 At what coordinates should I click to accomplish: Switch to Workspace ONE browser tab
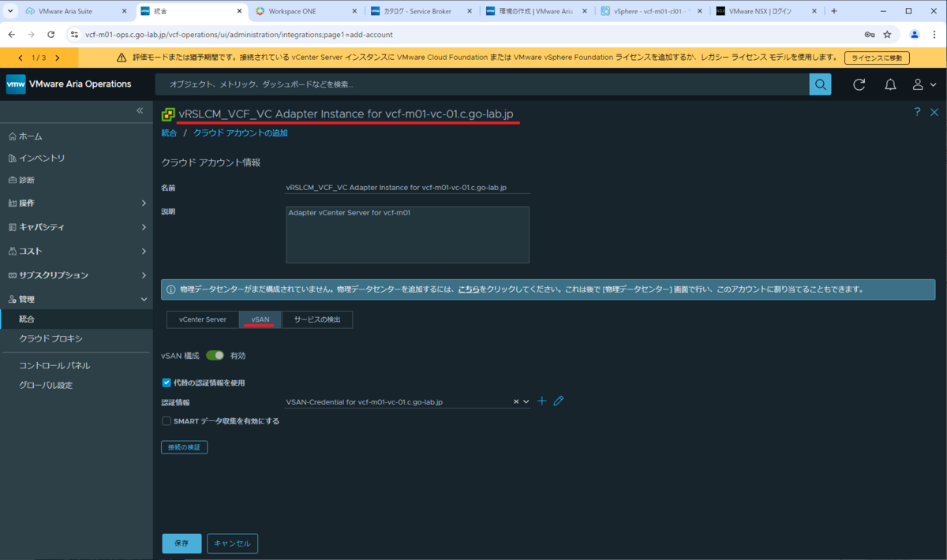pos(305,12)
